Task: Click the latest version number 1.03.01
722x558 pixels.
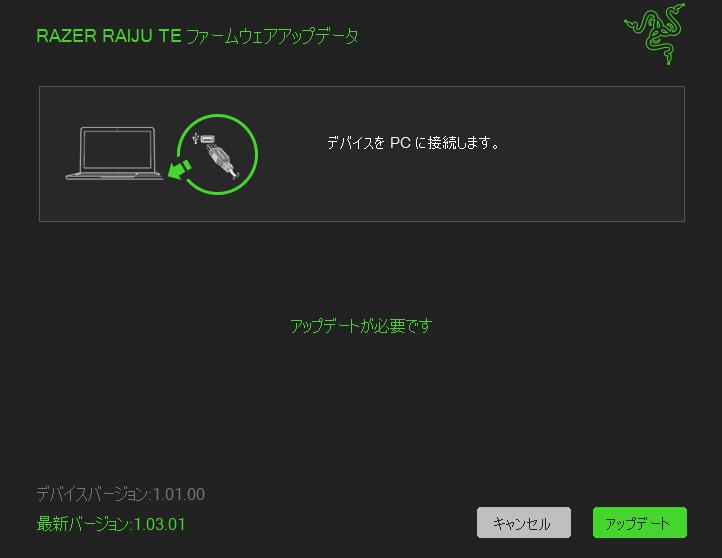Action: point(159,524)
